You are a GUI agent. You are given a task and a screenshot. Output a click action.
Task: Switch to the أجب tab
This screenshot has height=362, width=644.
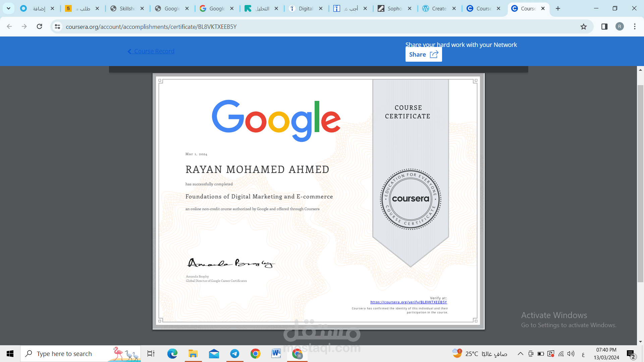click(x=351, y=8)
